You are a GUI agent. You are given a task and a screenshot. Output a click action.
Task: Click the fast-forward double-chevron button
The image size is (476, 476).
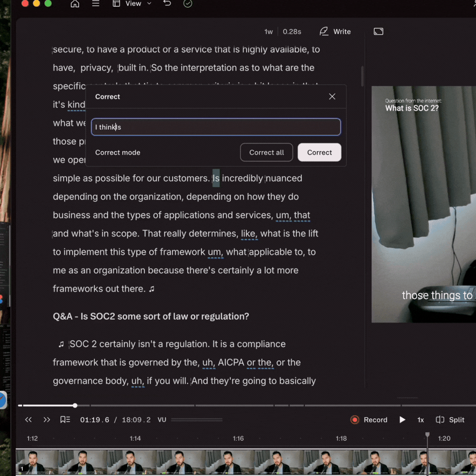click(47, 420)
